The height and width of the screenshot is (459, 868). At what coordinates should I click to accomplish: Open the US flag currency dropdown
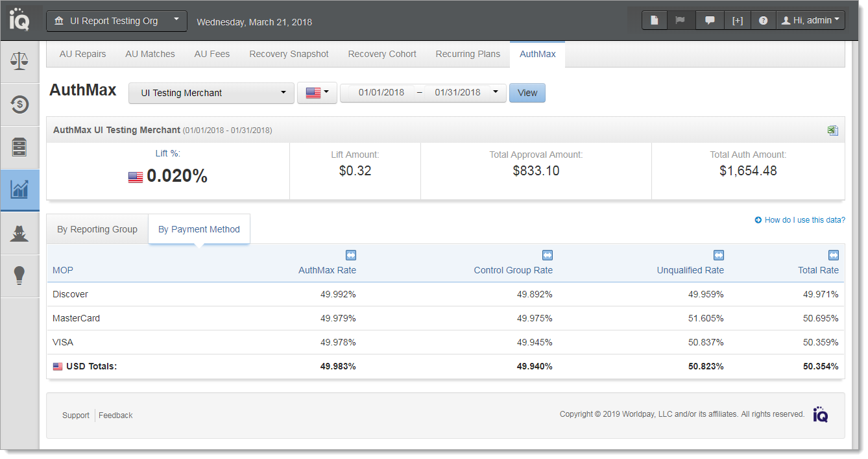coord(317,93)
